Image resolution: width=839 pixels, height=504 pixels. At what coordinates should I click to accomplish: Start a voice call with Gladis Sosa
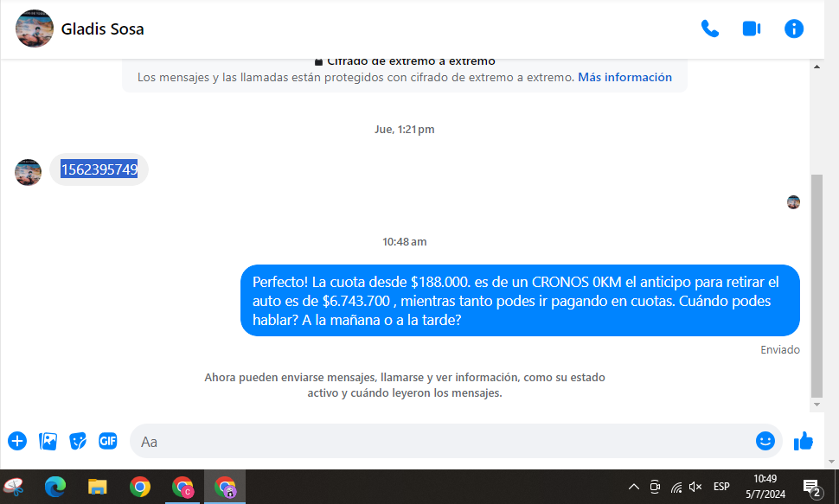tap(709, 29)
